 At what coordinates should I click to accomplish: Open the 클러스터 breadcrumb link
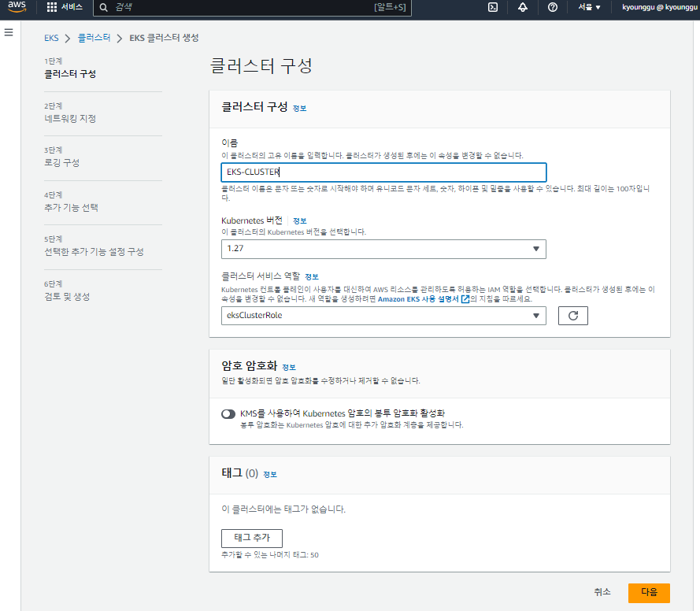click(x=94, y=38)
